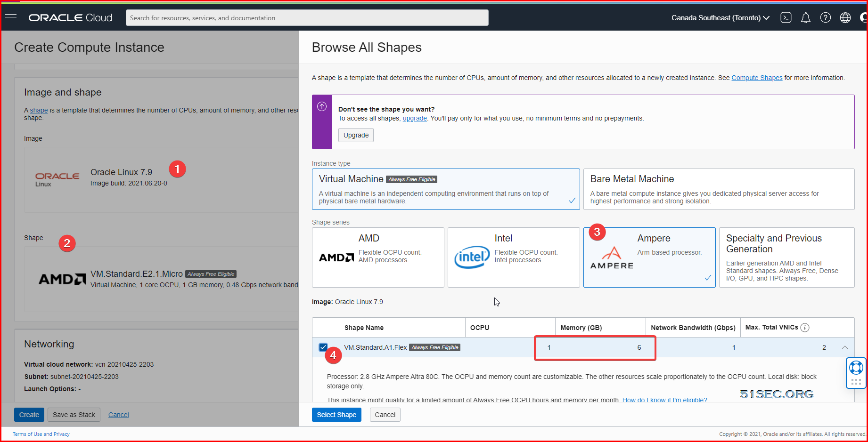The height and width of the screenshot is (442, 868).
Task: Click the OCPU column header
Action: coord(480,328)
